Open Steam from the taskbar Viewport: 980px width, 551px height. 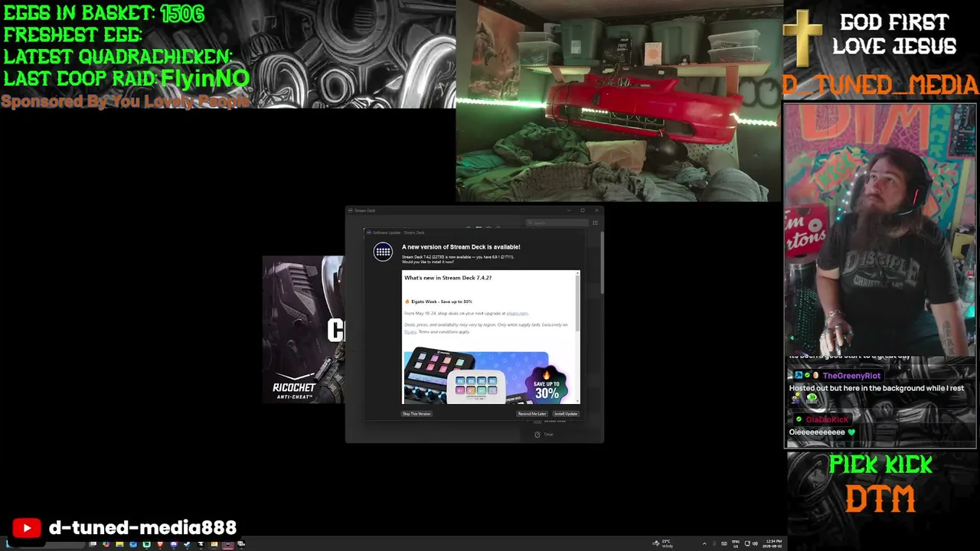[x=187, y=544]
